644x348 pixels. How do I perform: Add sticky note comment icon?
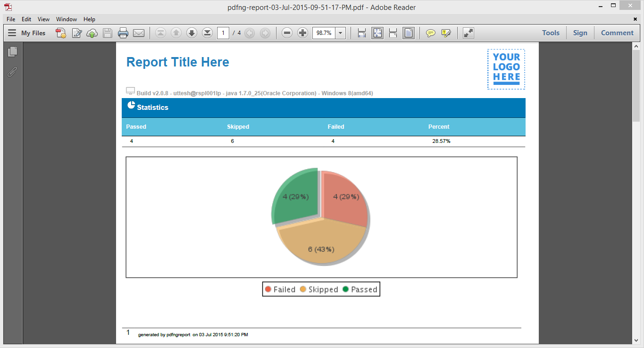[x=430, y=33]
